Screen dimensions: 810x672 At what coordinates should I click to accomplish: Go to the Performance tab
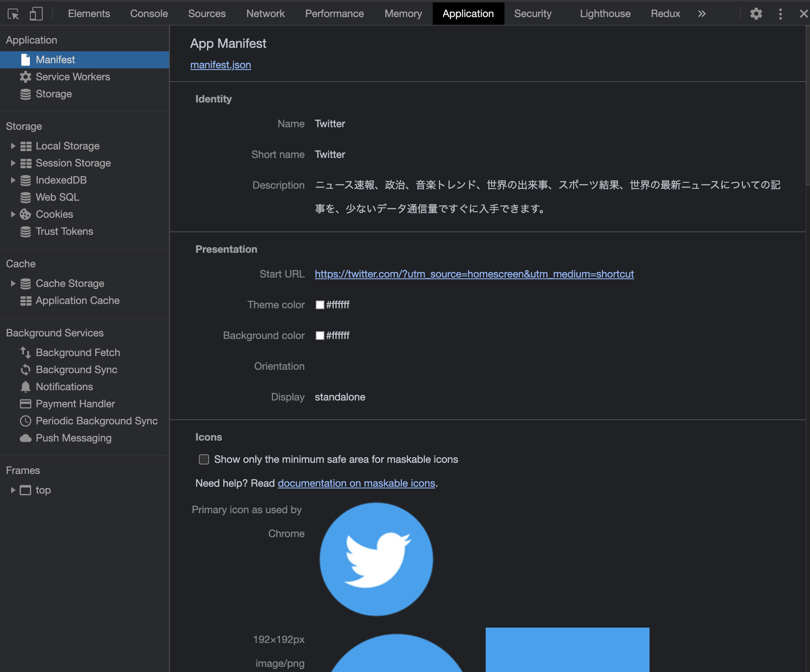[x=335, y=14]
